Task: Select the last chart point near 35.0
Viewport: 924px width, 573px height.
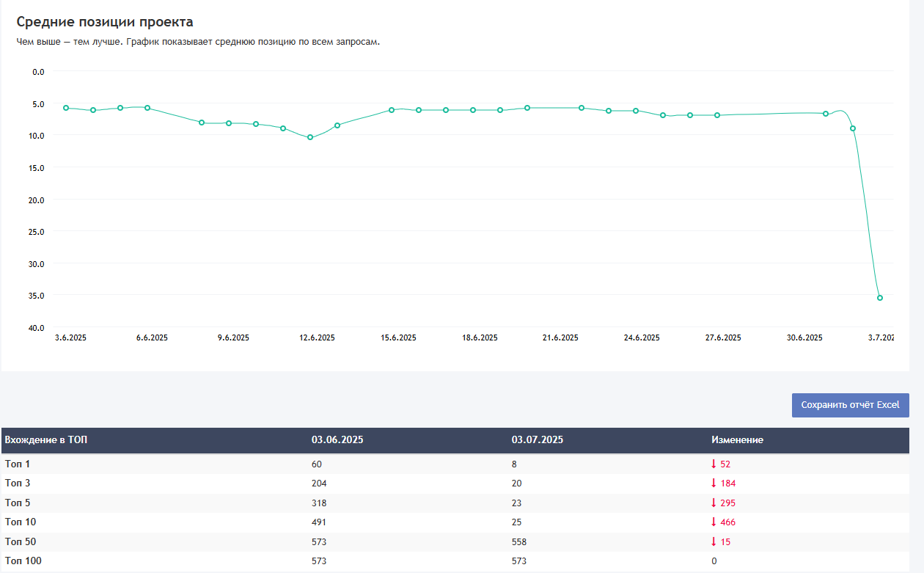Action: pyautogui.click(x=880, y=298)
